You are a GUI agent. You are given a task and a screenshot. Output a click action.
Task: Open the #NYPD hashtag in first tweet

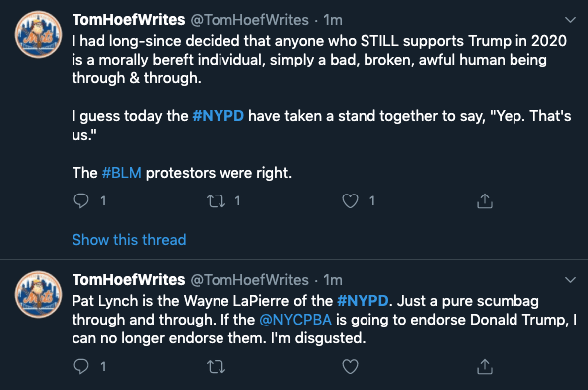[x=218, y=116]
